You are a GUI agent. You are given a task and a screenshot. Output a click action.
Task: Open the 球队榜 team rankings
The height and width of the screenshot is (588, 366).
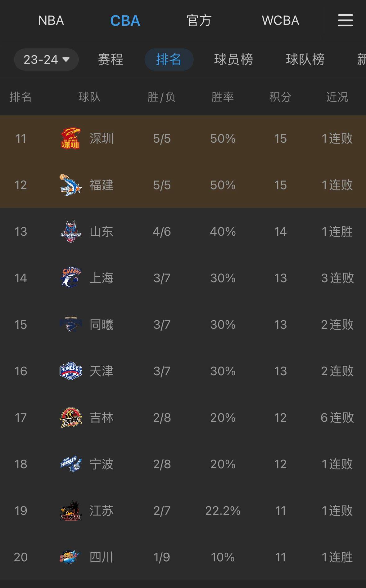pos(305,60)
